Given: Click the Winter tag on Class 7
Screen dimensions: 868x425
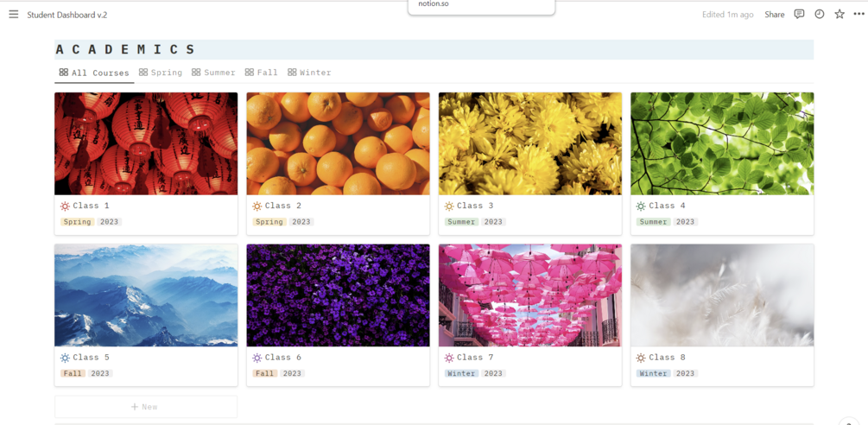Looking at the screenshot, I should (x=462, y=373).
